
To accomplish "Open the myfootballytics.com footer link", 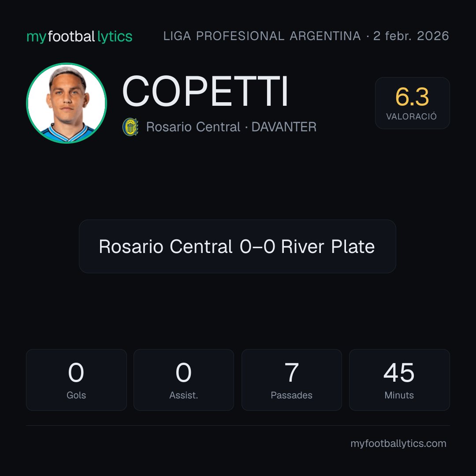I will pyautogui.click(x=398, y=443).
